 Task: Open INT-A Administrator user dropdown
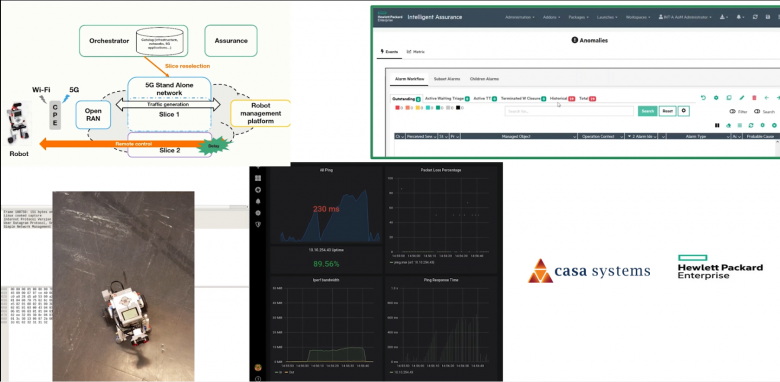point(685,17)
